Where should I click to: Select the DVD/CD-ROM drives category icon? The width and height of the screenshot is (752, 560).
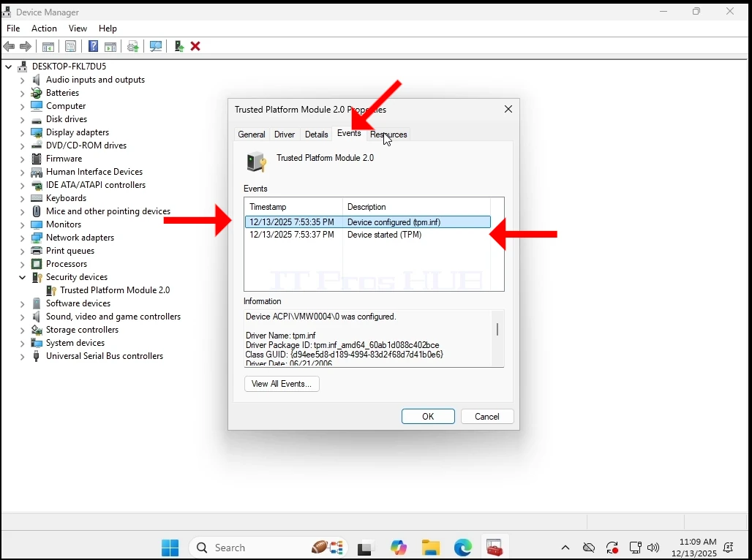[x=37, y=145]
